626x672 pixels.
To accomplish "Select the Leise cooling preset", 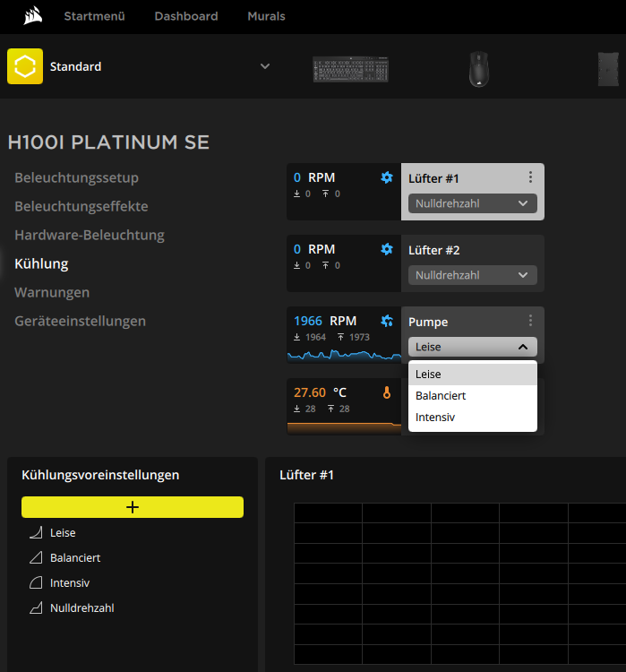I will 63,533.
